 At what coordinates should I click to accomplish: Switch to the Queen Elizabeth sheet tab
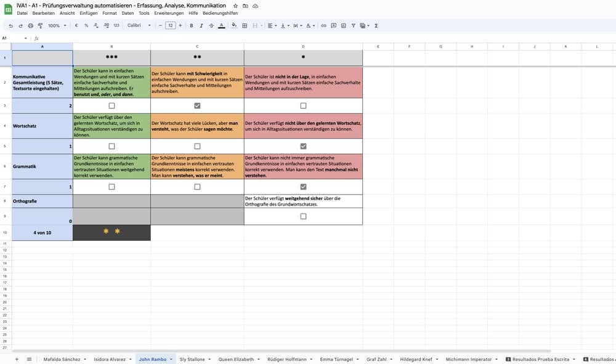tap(236, 359)
